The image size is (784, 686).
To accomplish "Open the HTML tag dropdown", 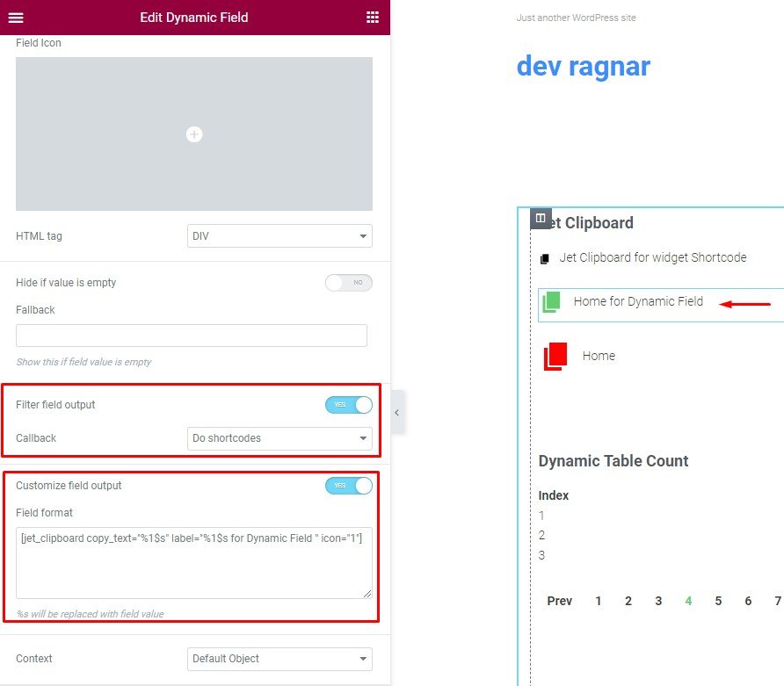I will click(279, 235).
